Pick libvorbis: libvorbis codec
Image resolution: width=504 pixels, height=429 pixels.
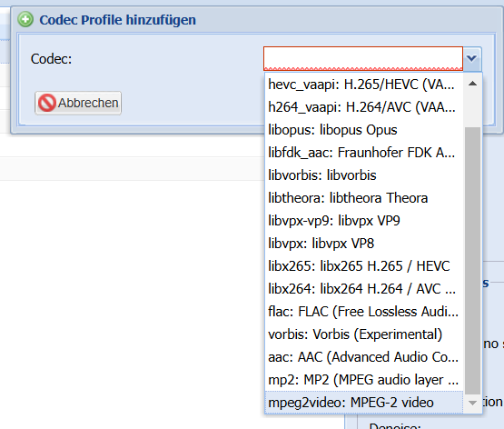click(364, 175)
